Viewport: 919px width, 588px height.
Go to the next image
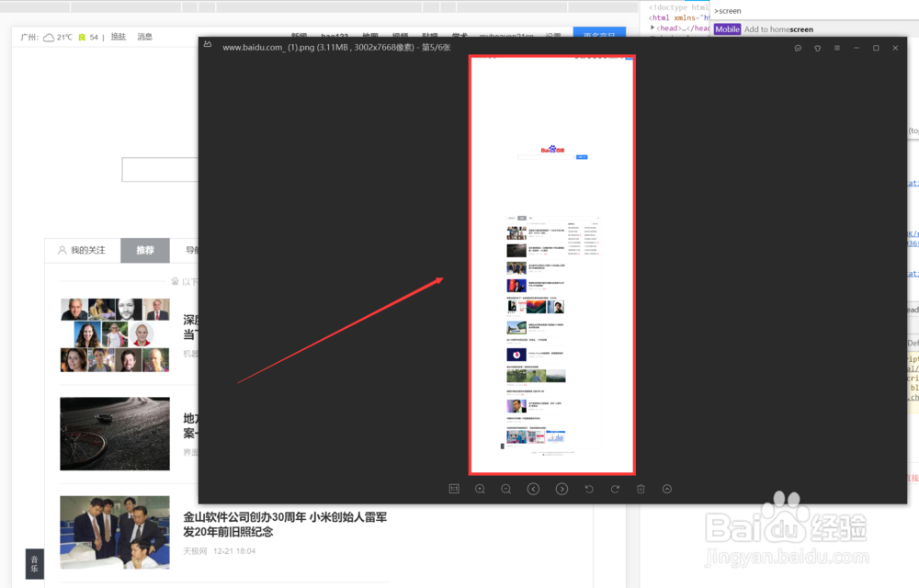pyautogui.click(x=562, y=489)
